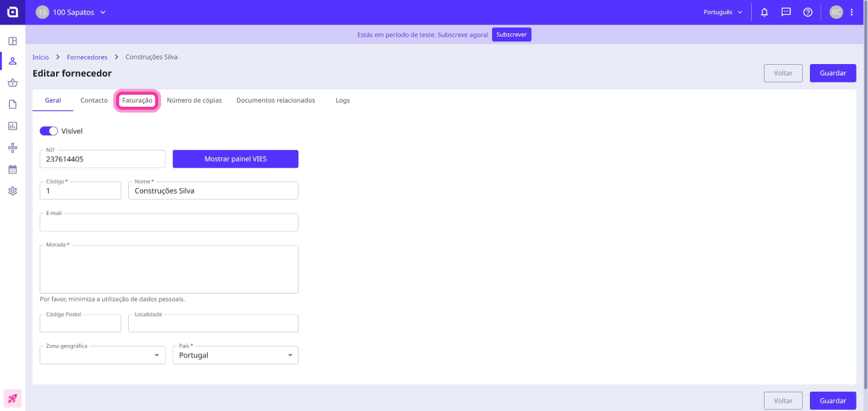
Task: Click into the Morada text area
Action: click(x=169, y=269)
